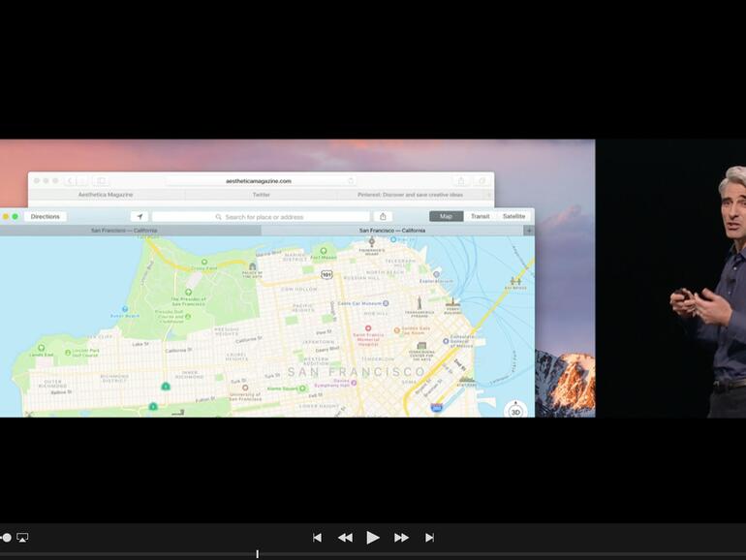Click the Lands End park pin
The height and width of the screenshot is (560, 746).
pos(42,348)
